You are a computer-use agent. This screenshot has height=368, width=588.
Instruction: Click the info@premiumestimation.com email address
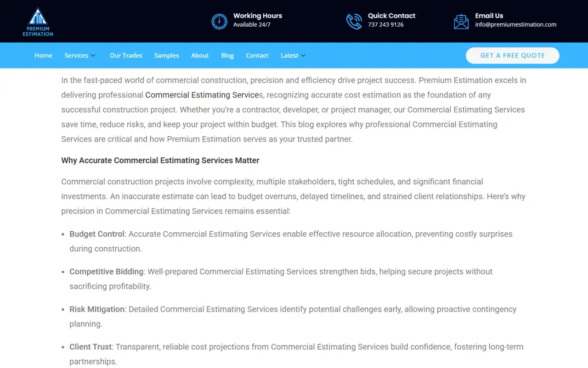click(516, 25)
